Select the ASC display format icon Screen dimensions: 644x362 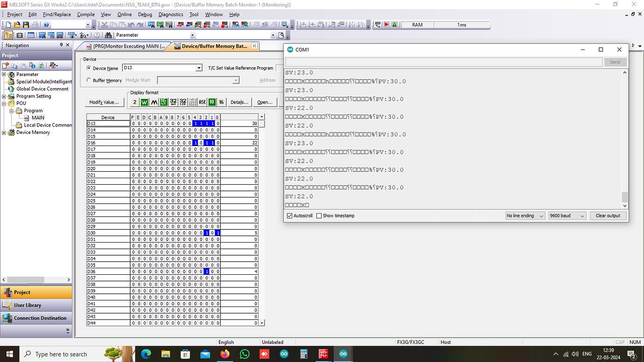[x=202, y=102]
